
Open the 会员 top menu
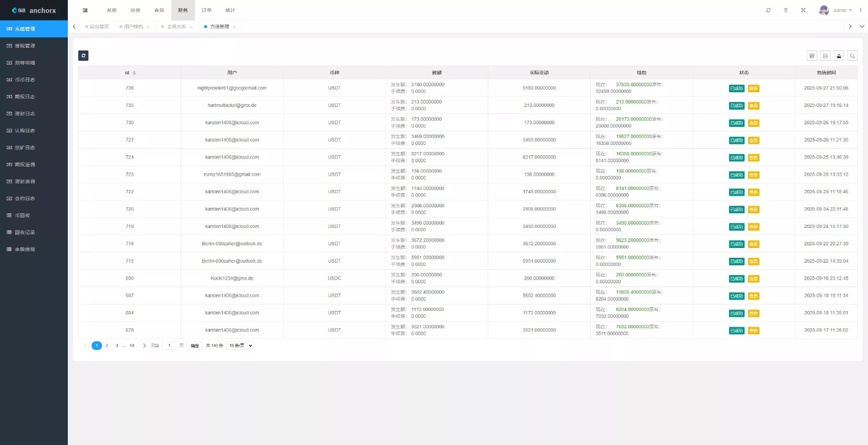click(159, 10)
